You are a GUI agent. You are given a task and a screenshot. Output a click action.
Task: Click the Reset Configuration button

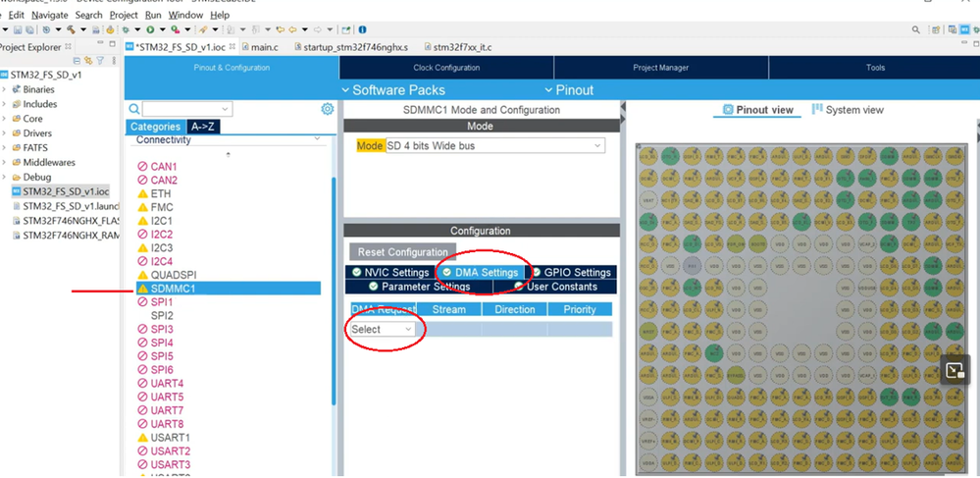tap(402, 252)
